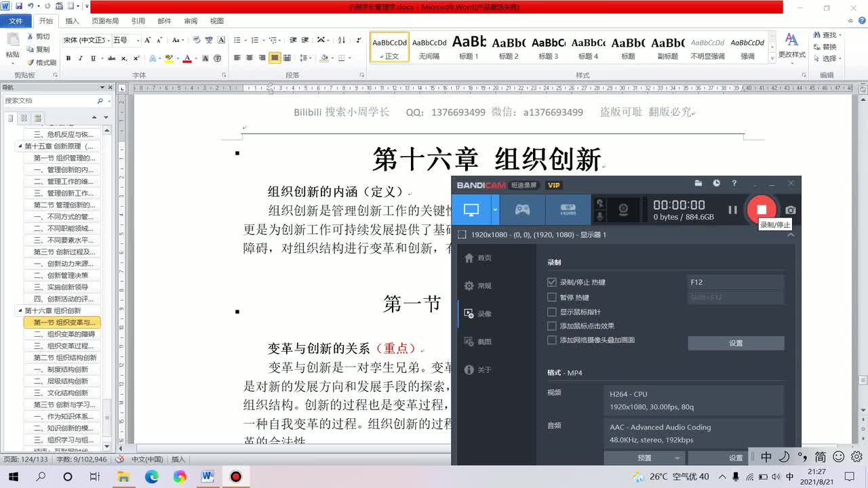
Task: Apply strikethrough formatting in Word
Action: click(111, 58)
